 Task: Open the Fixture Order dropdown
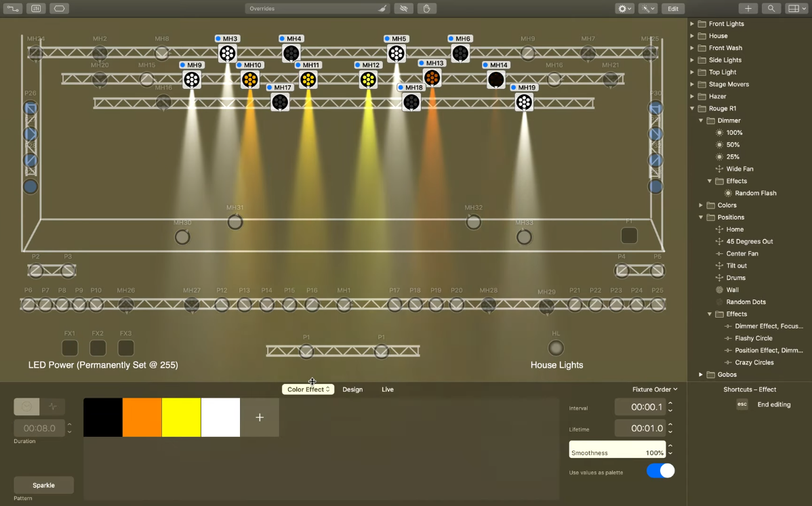[x=655, y=389]
